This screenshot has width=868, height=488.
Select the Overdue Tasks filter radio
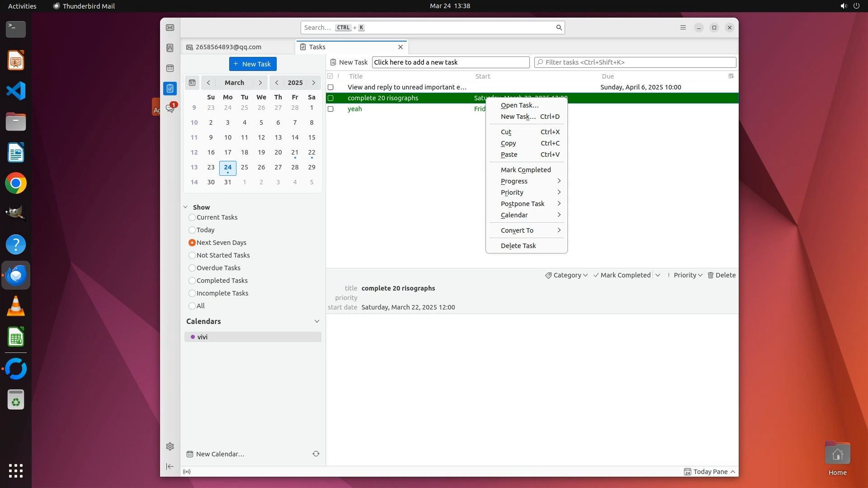(x=192, y=268)
